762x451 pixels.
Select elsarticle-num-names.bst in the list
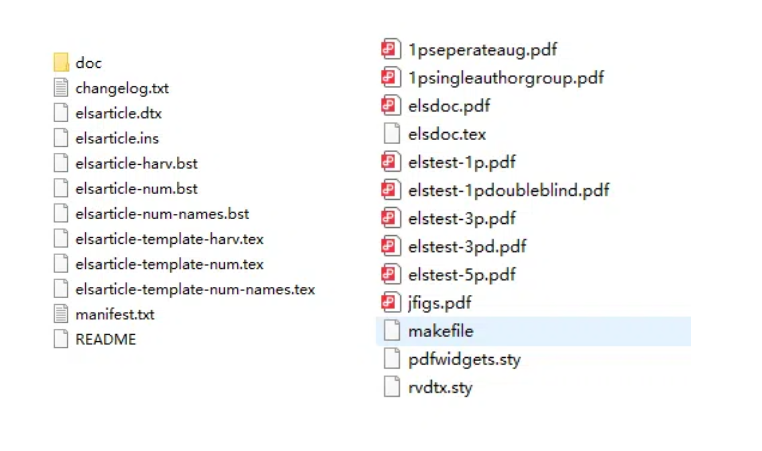[162, 213]
